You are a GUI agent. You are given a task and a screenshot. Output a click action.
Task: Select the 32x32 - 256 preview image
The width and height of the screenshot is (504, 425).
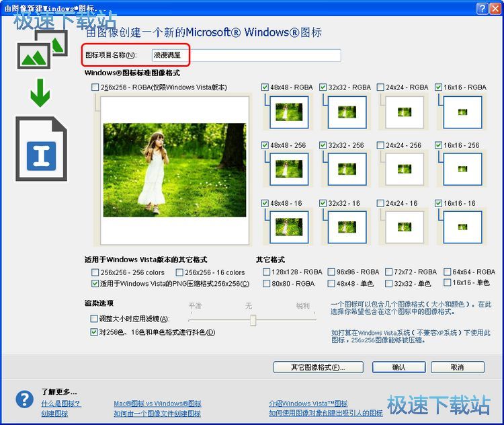click(347, 169)
